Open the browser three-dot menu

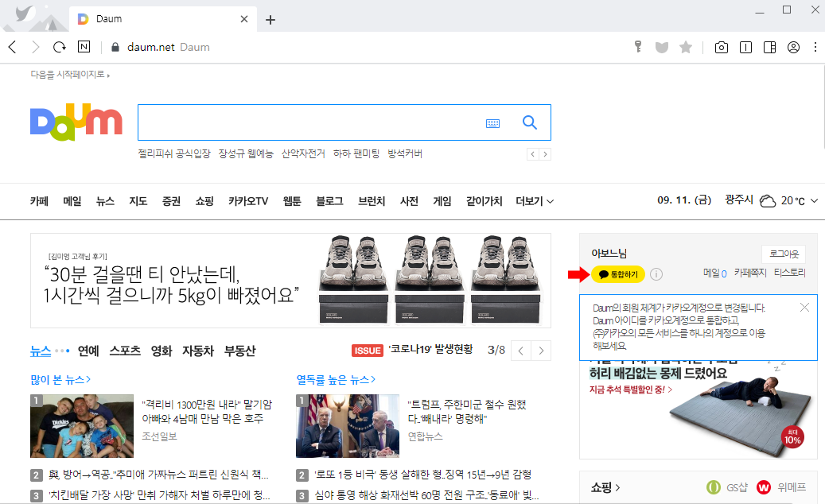[x=815, y=47]
